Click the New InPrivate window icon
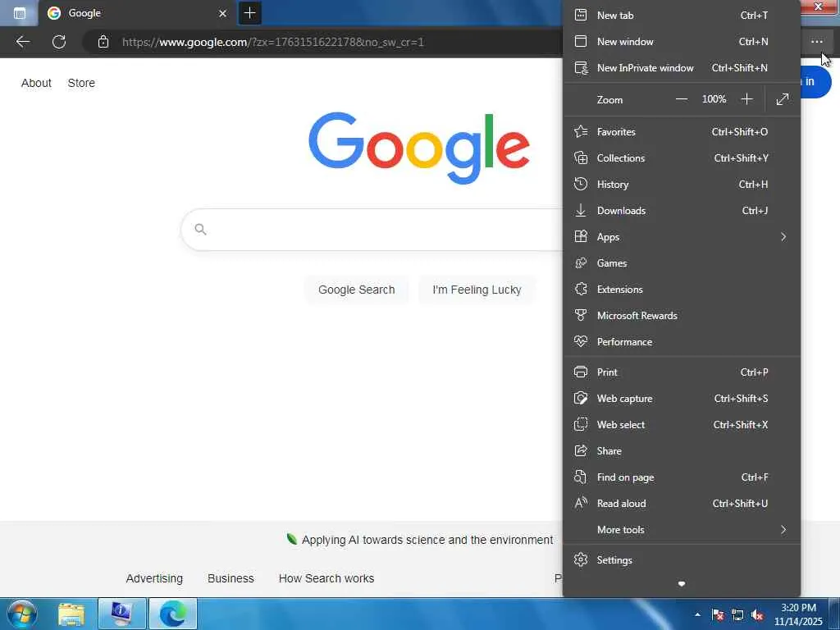 581,67
